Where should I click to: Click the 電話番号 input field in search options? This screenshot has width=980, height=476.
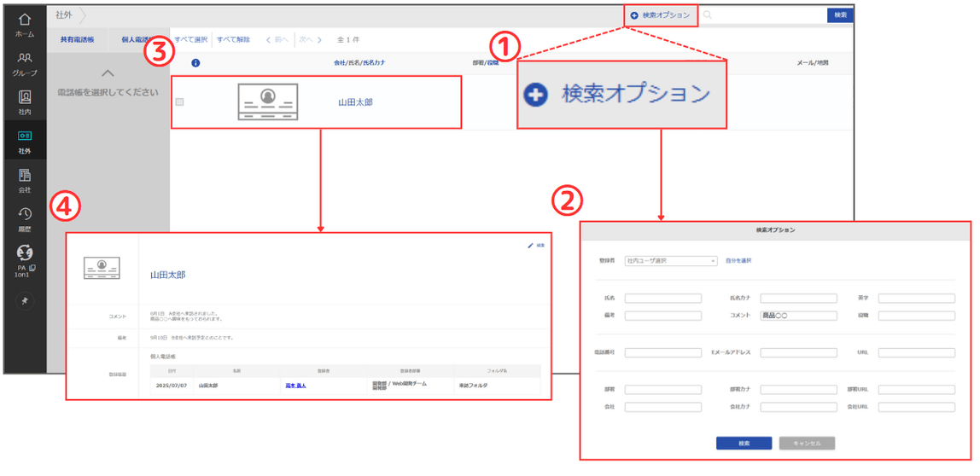pos(663,353)
